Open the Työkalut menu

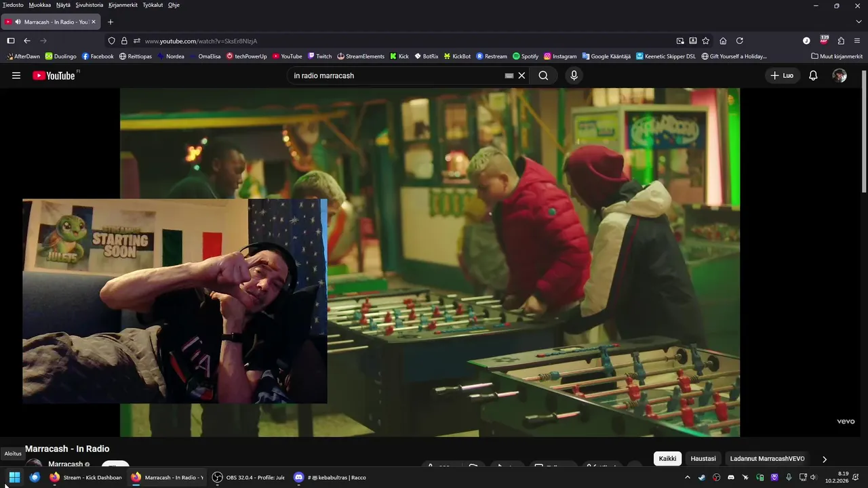(153, 5)
